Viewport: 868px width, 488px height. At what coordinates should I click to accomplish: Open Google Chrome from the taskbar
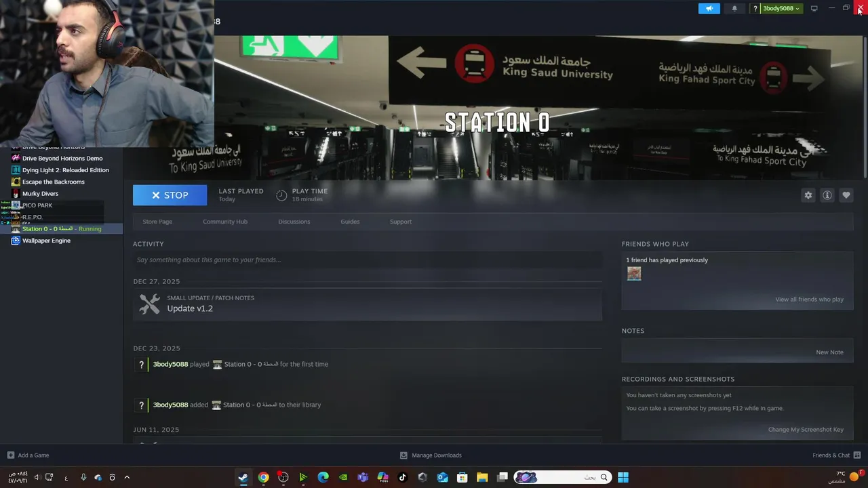point(263,477)
